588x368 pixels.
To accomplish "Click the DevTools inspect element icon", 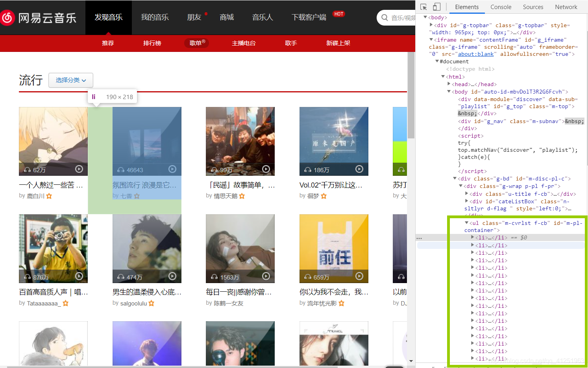I will tap(424, 7).
